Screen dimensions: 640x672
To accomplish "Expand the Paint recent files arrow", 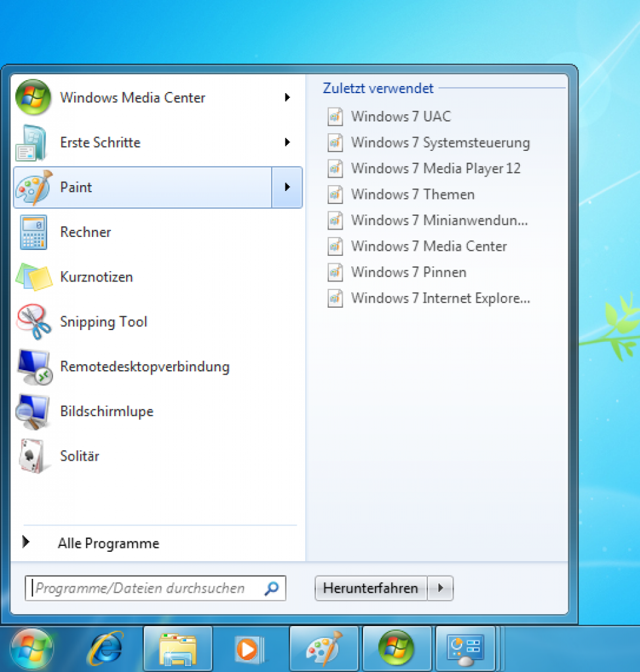I will tap(288, 187).
